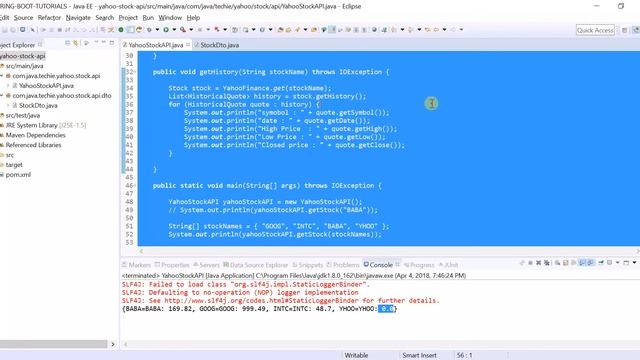
Task: Switch to the Data Source Explorer tab
Action: point(256,265)
